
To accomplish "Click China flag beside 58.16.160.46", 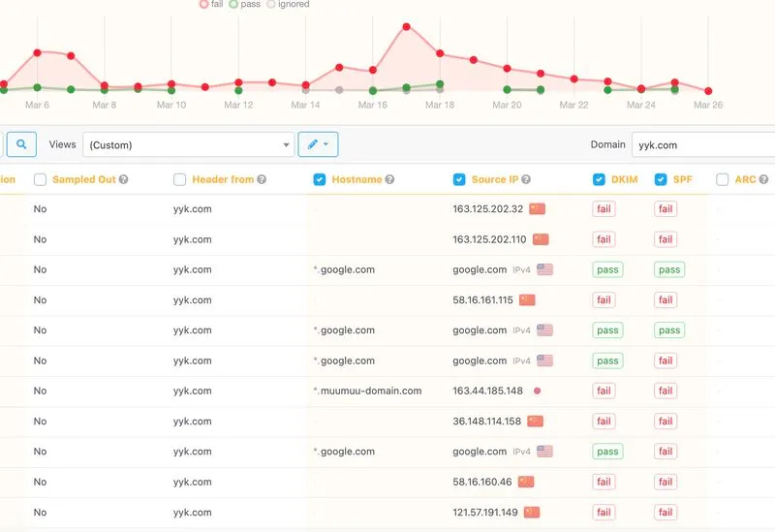I will click(526, 482).
